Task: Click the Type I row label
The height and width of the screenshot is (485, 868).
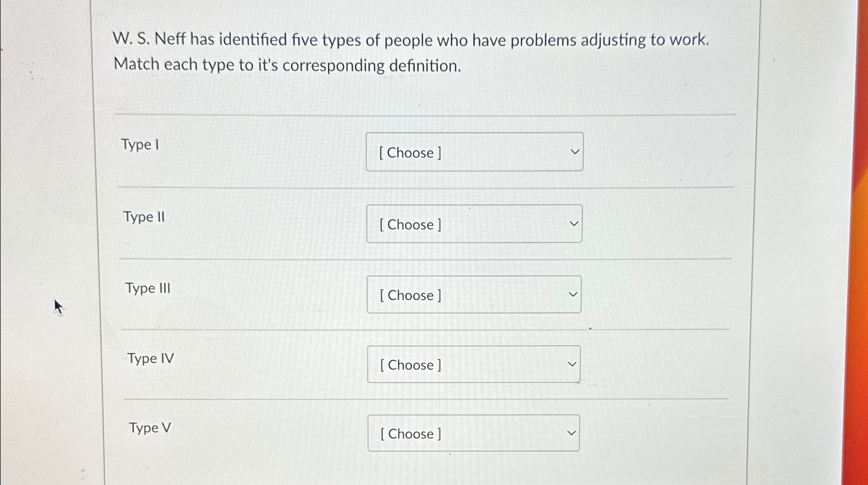Action: click(x=139, y=145)
